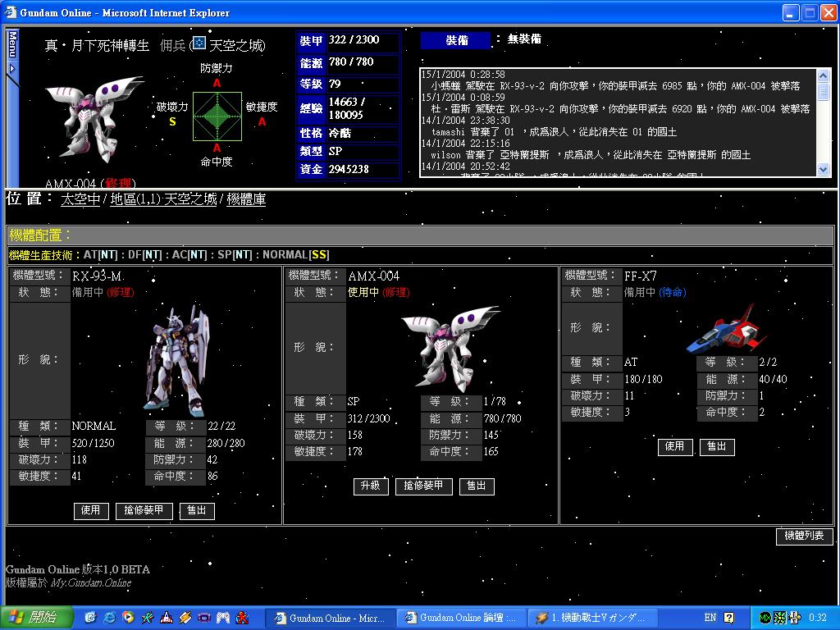Click the model name RX-93-M

pos(97,276)
